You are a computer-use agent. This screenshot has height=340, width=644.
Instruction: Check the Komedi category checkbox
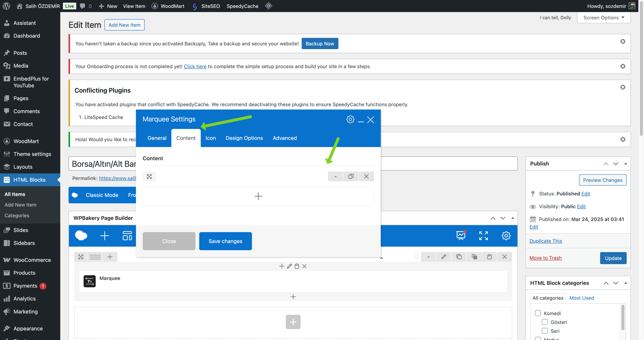pyautogui.click(x=538, y=313)
